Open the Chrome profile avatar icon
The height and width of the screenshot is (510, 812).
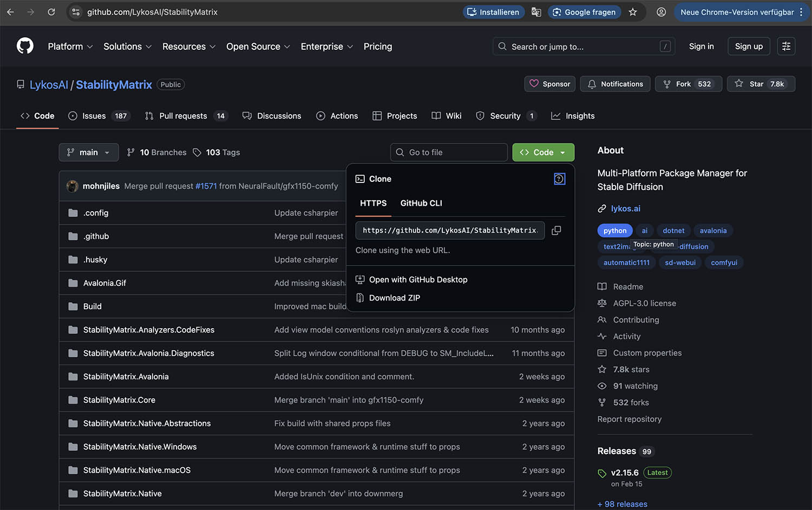pos(661,12)
